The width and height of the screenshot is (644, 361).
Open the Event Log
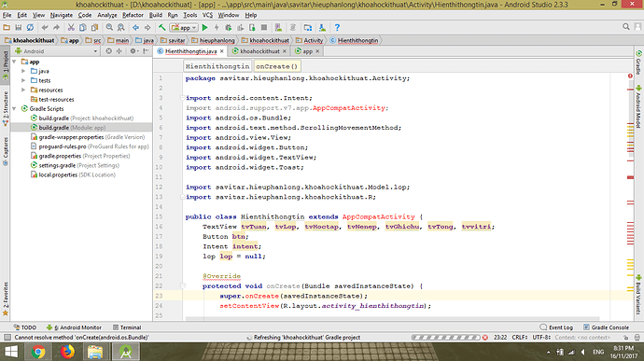click(x=556, y=327)
